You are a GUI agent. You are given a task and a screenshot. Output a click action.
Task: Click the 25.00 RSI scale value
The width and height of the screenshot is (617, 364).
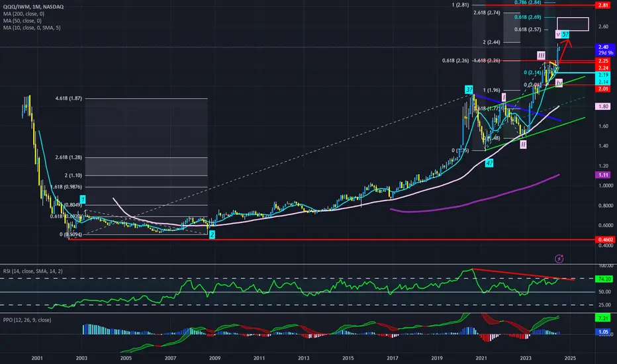(604, 305)
